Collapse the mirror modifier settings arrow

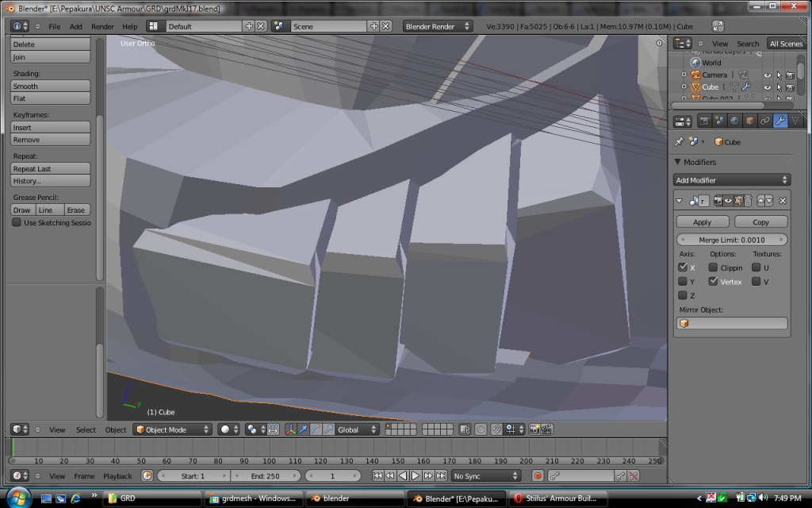[680, 201]
